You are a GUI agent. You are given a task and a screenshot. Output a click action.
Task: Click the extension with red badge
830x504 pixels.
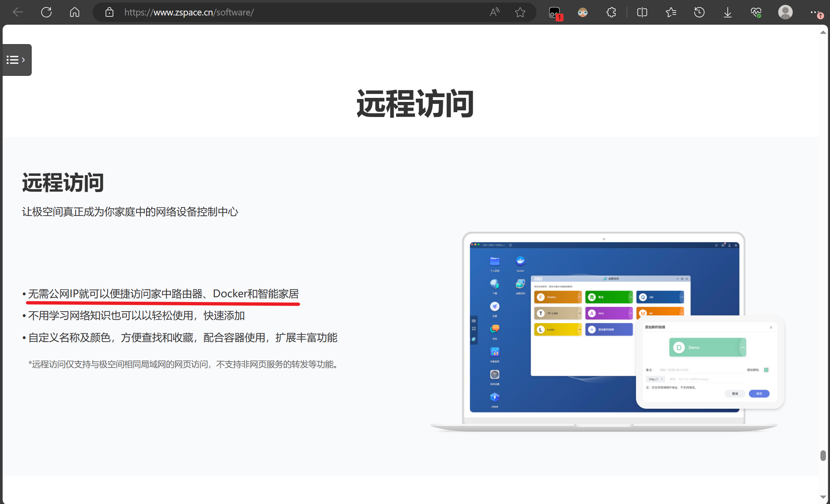click(x=554, y=13)
